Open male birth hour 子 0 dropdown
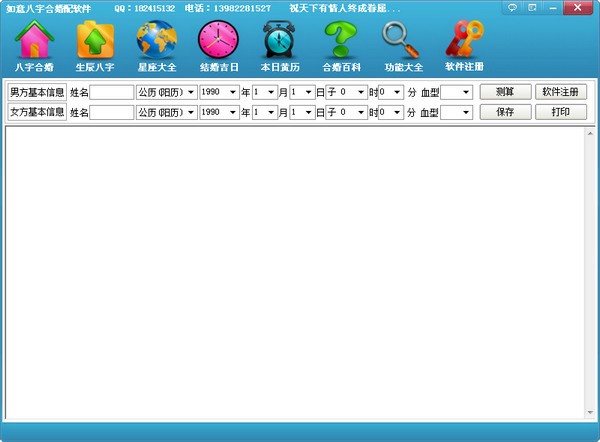600x442 pixels. point(347,92)
